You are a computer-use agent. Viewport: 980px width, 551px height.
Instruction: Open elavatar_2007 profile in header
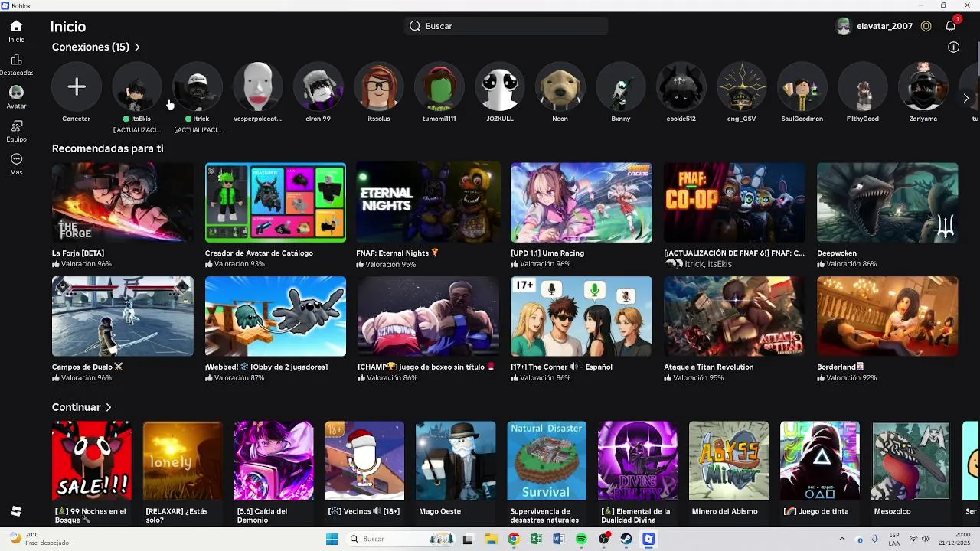[x=874, y=26]
